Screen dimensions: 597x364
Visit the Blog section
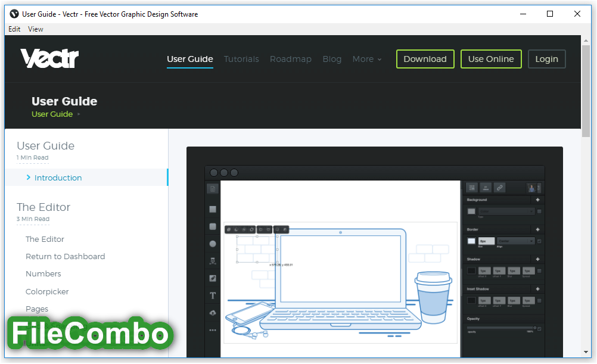(x=332, y=59)
